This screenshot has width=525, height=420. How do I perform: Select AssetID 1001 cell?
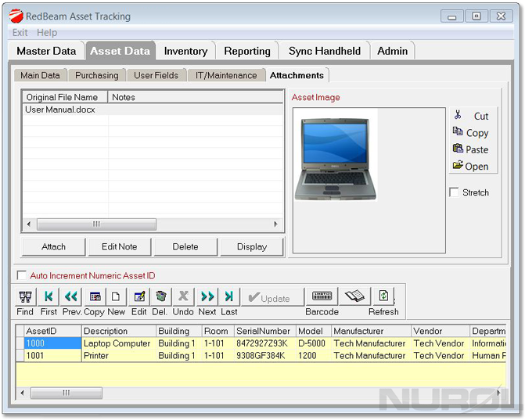click(52, 355)
